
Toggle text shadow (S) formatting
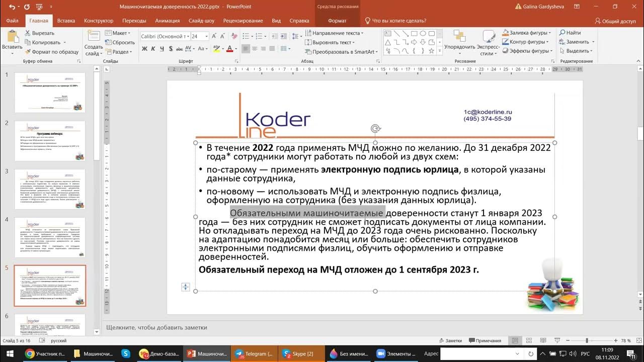pos(171,49)
